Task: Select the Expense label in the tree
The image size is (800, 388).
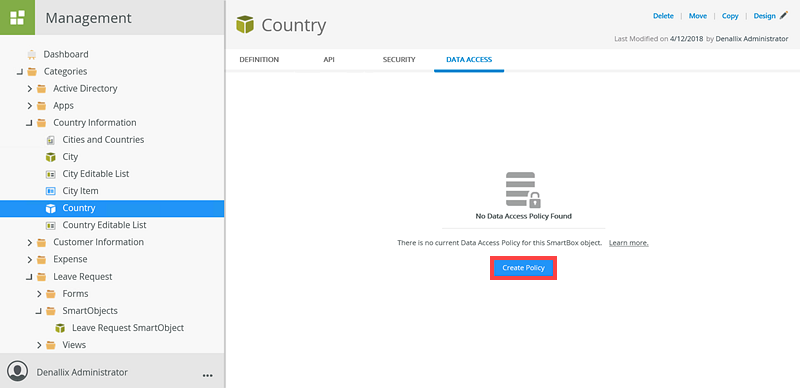Action: [x=70, y=259]
